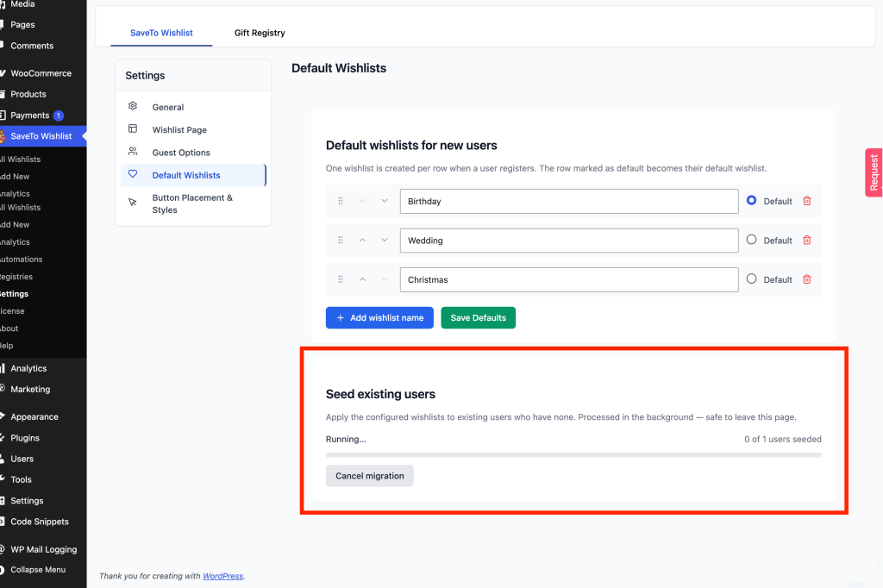Click the 'Running...' status text
Image resolution: width=883 pixels, height=588 pixels.
pyautogui.click(x=346, y=439)
